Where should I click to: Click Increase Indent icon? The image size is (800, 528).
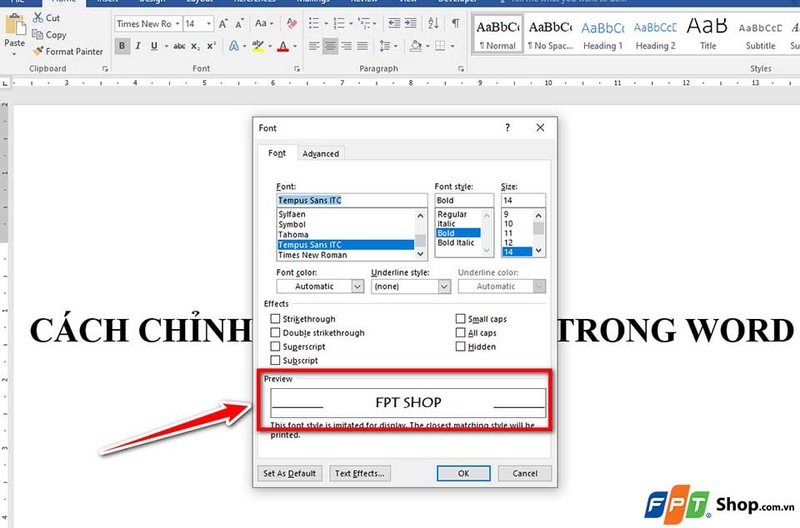pyautogui.click(x=410, y=23)
